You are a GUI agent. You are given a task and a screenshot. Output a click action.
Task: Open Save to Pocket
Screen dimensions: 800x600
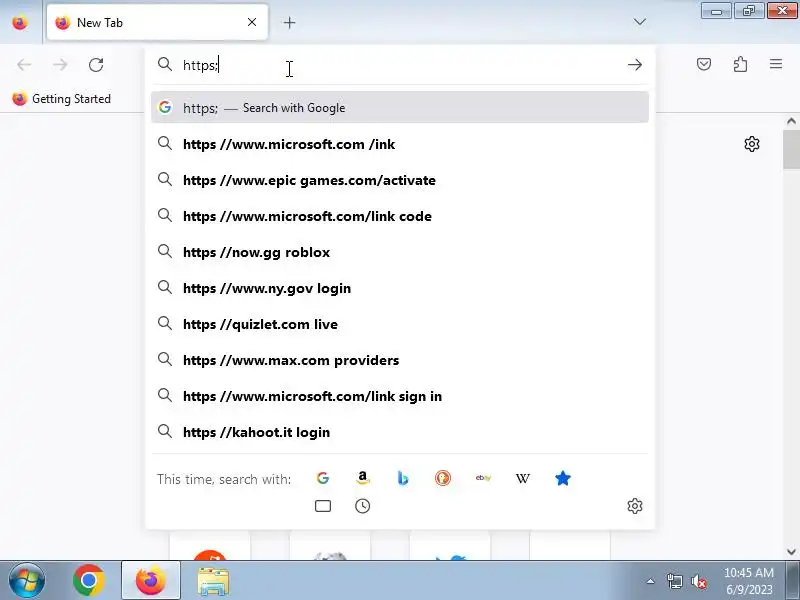click(704, 64)
